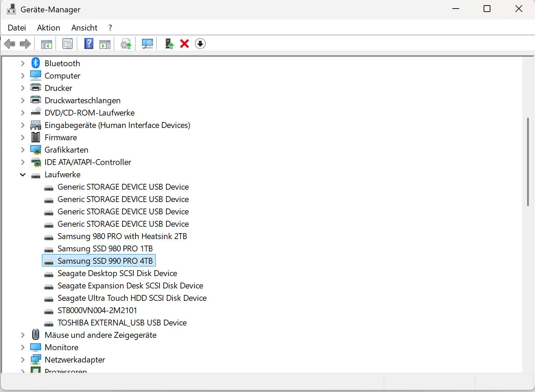Click the Drucker printer icon
535x392 pixels.
pos(36,88)
